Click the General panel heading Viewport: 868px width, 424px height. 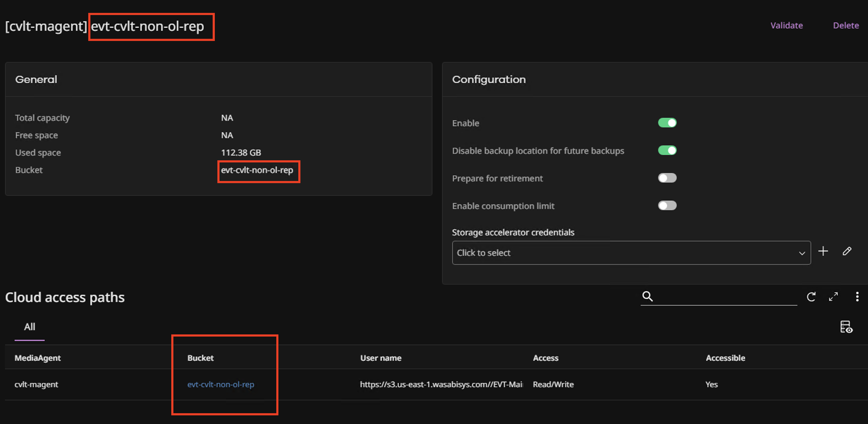pos(36,80)
